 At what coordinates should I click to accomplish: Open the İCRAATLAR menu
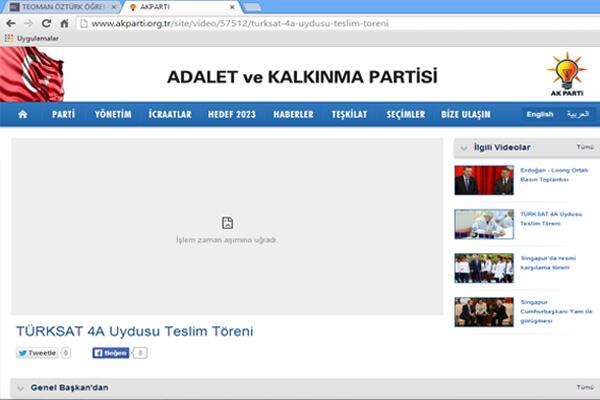tap(170, 114)
